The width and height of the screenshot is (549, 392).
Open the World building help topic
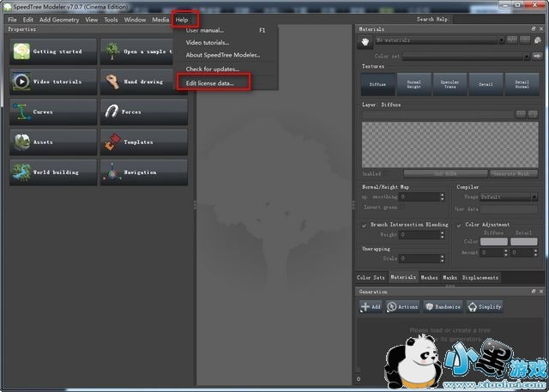click(53, 172)
